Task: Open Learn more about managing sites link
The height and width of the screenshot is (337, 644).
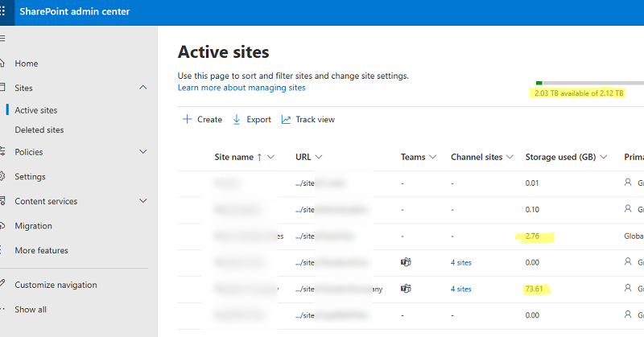Action: click(242, 88)
